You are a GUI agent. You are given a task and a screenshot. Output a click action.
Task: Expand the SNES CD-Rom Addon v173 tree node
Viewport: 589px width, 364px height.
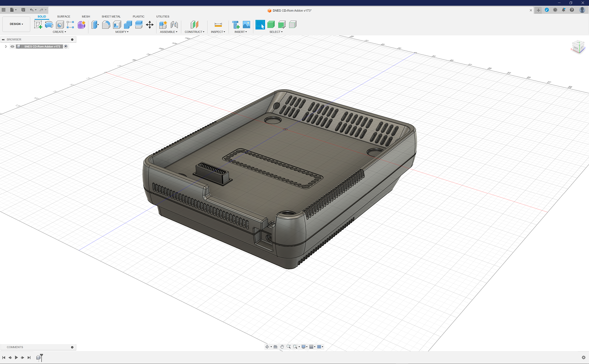click(6, 47)
